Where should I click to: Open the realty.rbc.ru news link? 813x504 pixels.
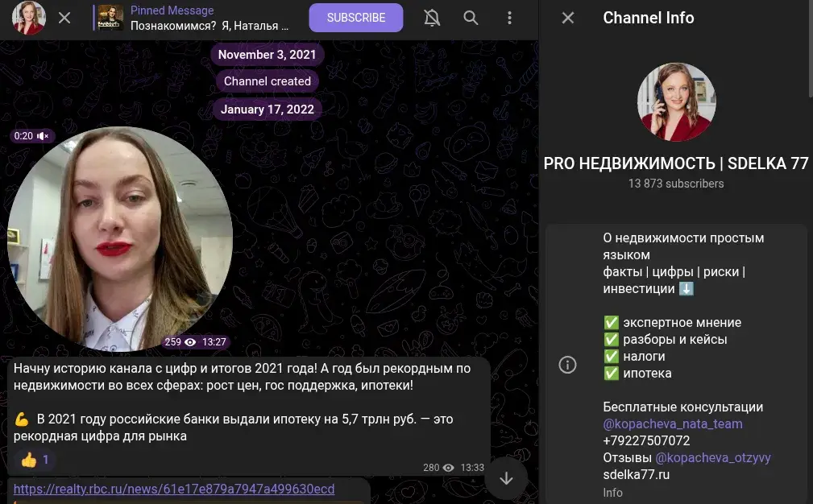tap(174, 489)
